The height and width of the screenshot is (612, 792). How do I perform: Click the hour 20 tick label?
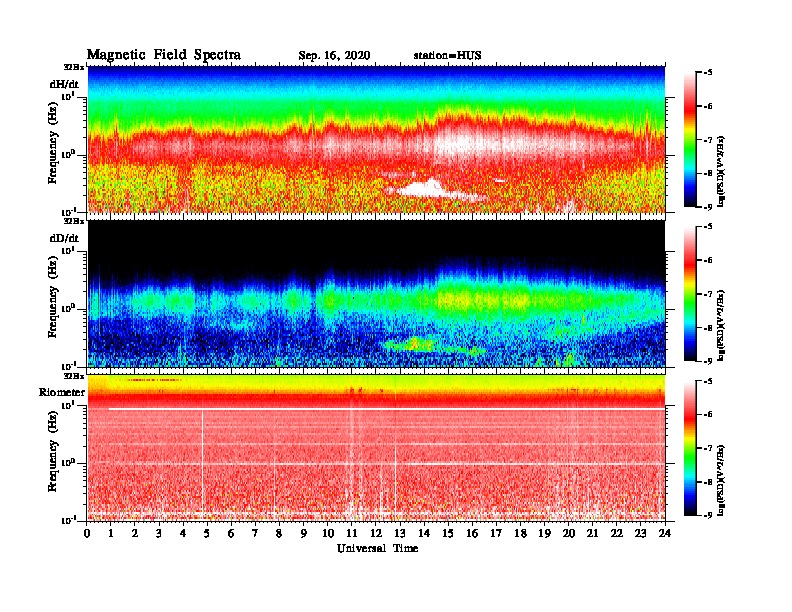(568, 533)
